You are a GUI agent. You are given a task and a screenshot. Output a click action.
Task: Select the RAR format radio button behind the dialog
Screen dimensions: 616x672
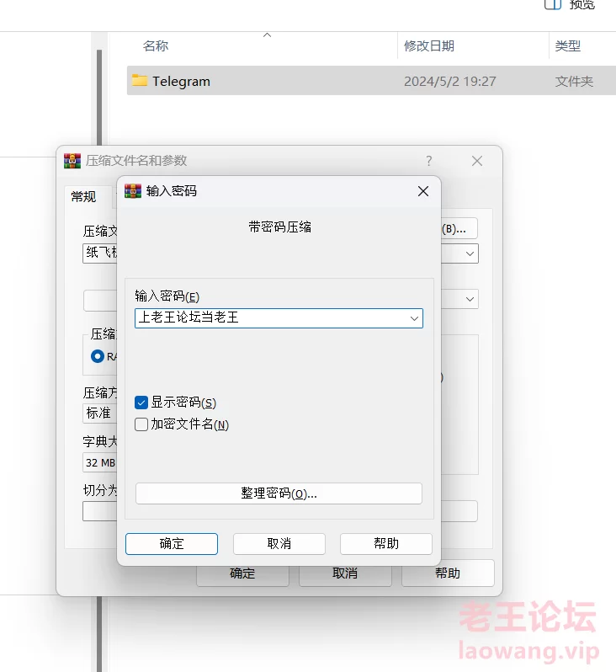(x=98, y=356)
